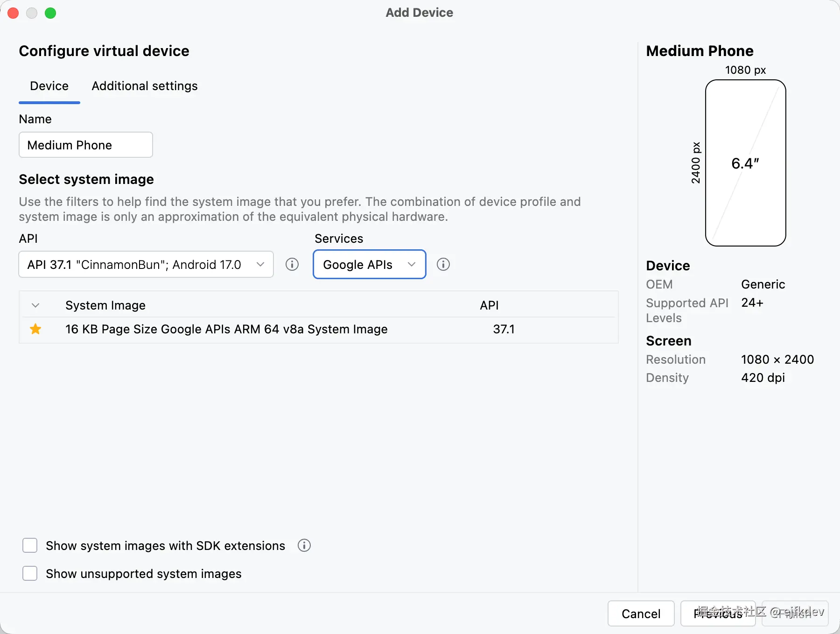Click the info icon for SDK extensions
The height and width of the screenshot is (634, 840).
coord(304,545)
